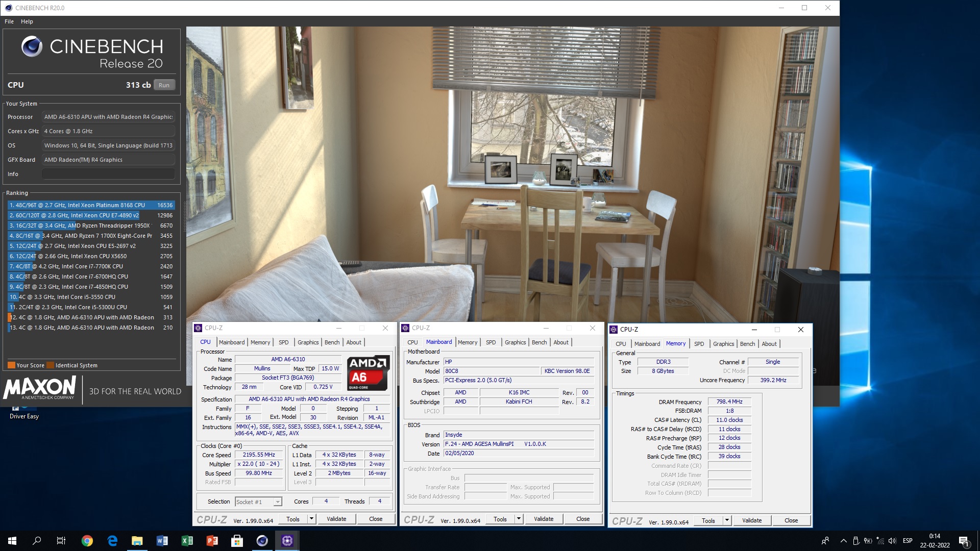The image size is (980, 551).
Task: Open Excel from the taskbar
Action: click(187, 541)
